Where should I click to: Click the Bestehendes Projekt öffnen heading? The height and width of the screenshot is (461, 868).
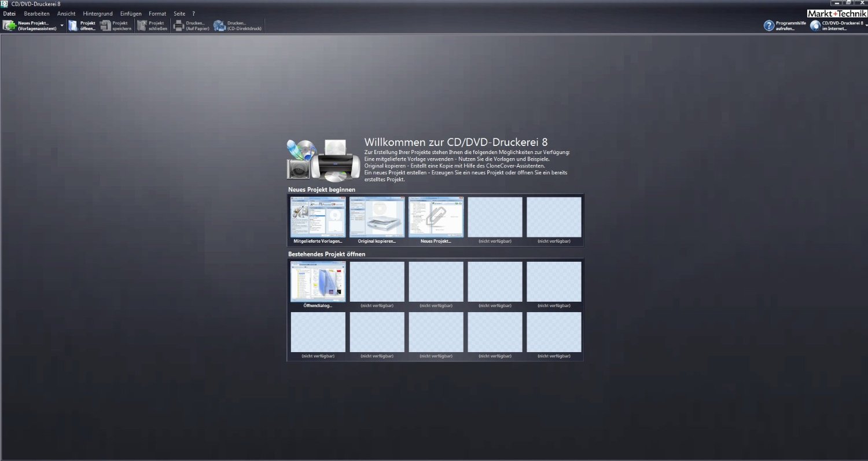pos(327,254)
